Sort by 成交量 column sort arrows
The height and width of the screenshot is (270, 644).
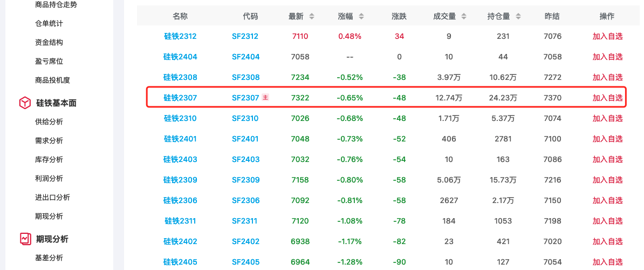tap(464, 16)
